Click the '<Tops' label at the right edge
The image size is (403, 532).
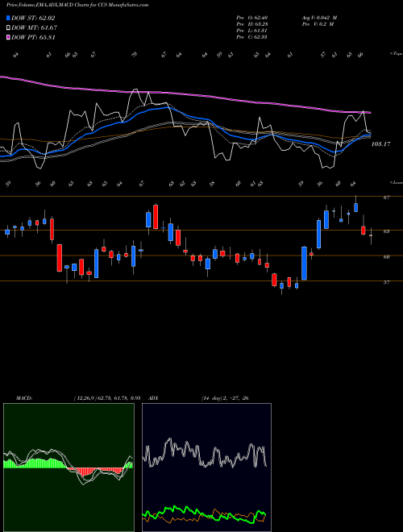tap(396, 54)
